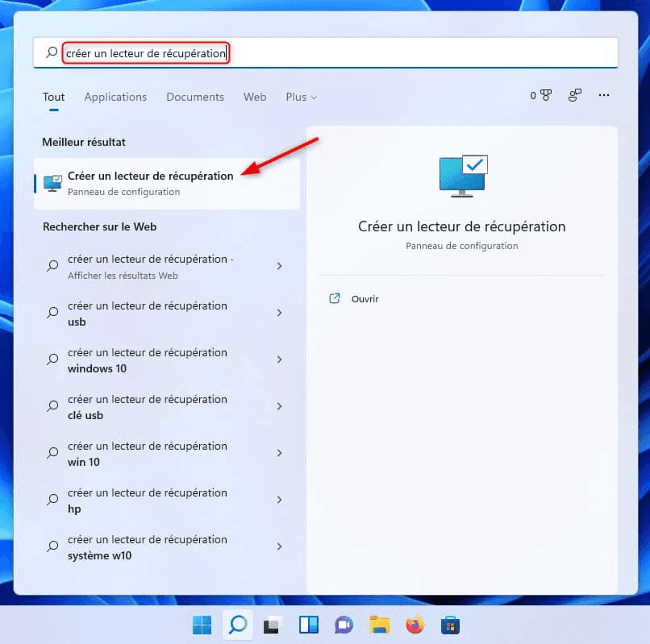Click search icon beside 'usb' suggestion
Viewport: 650px width, 644px height.
point(52,313)
